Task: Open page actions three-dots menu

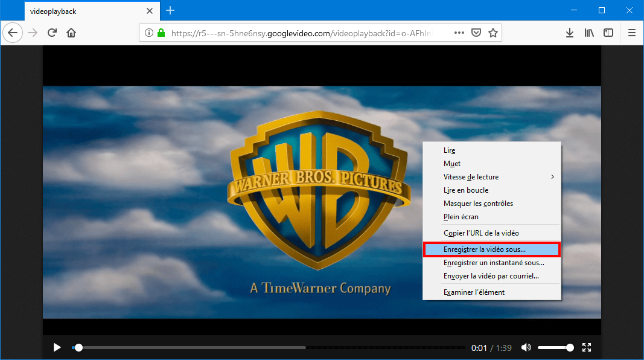Action: point(459,33)
